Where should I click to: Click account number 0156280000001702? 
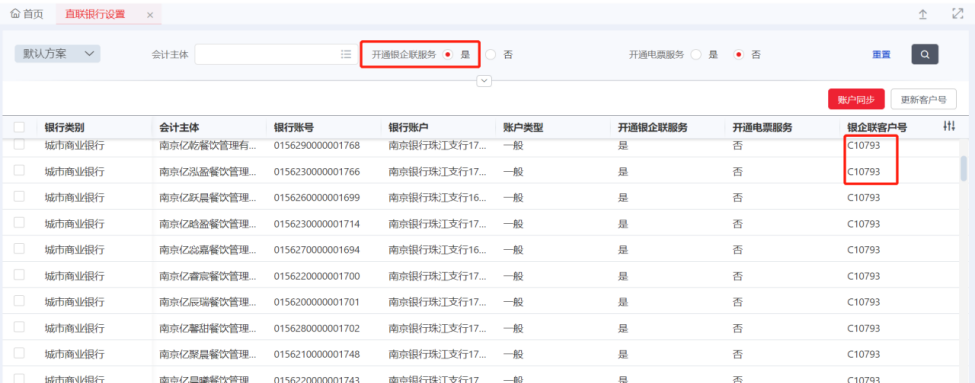tap(317, 328)
